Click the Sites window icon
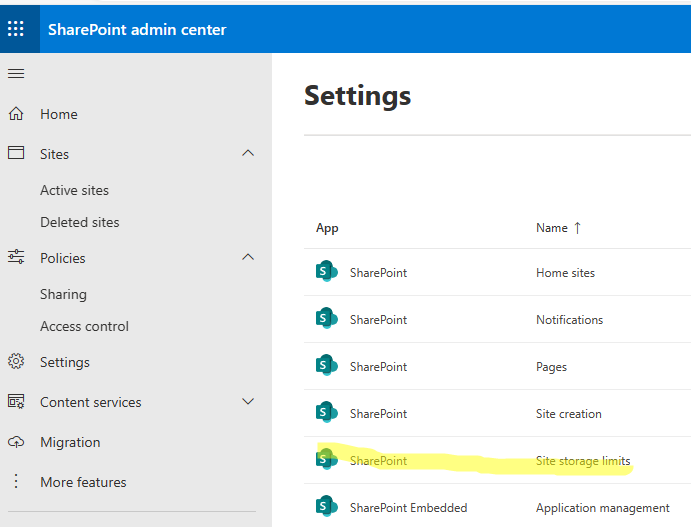 coord(16,153)
